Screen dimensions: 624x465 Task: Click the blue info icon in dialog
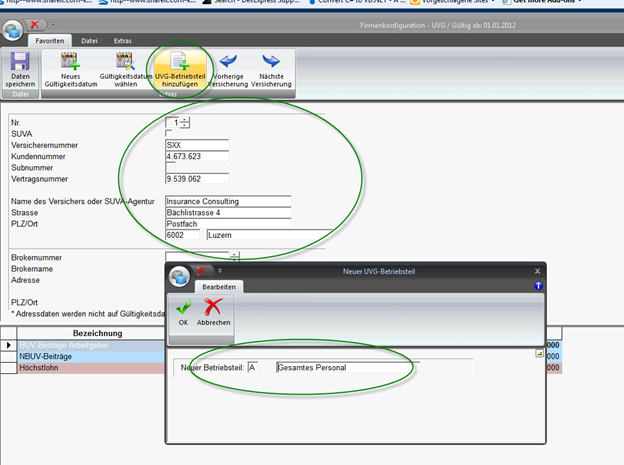coord(539,286)
